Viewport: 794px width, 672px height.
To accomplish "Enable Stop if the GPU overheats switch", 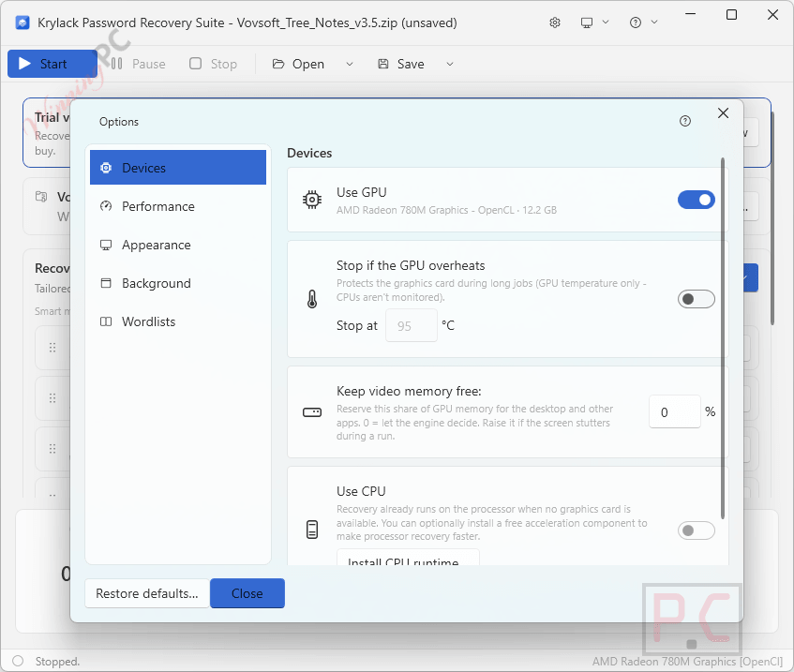I will [697, 299].
